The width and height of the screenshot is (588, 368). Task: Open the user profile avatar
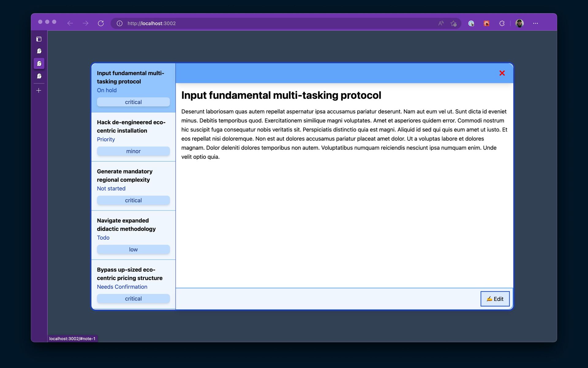click(x=519, y=23)
